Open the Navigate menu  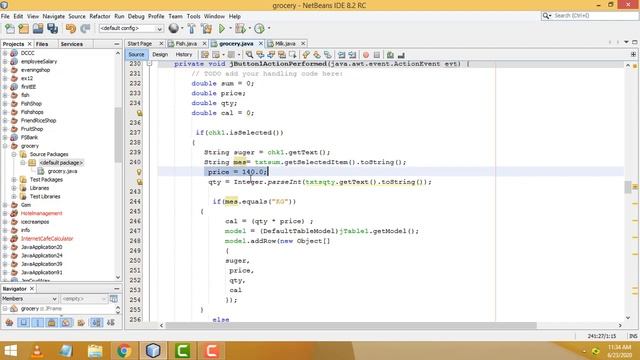53,16
